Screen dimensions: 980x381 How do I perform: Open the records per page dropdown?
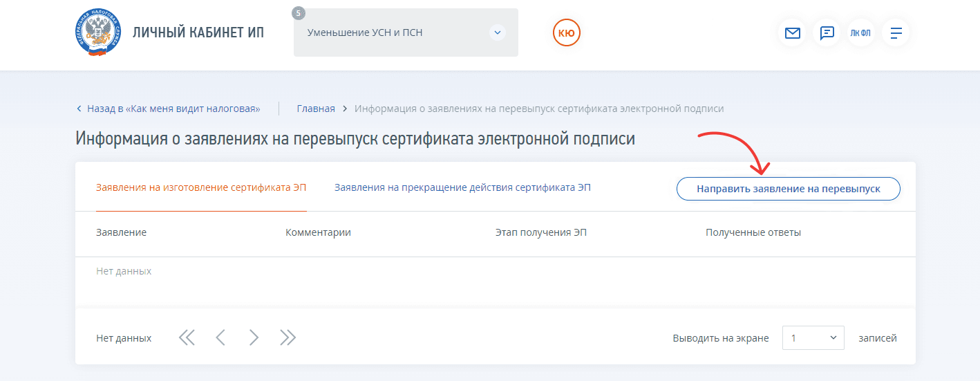(813, 338)
